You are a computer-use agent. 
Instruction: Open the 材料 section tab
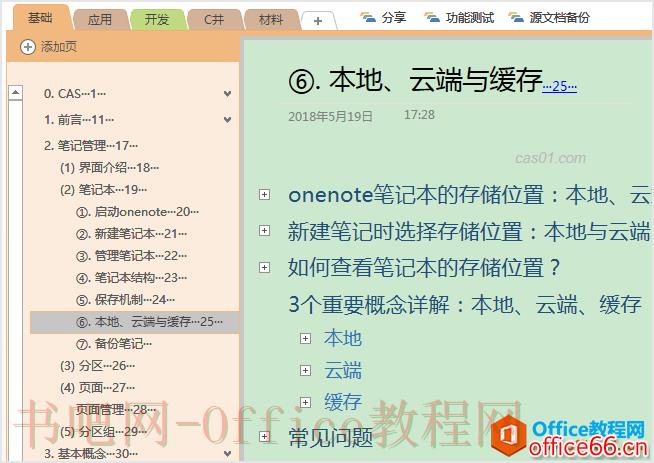coord(271,20)
